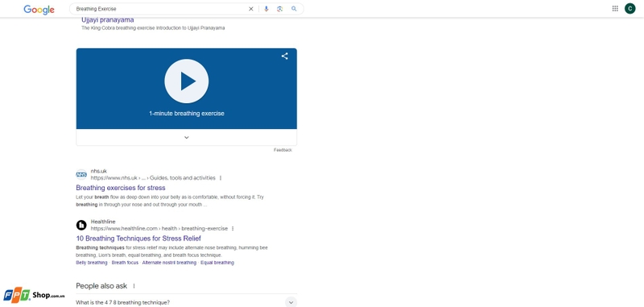The width and height of the screenshot is (644, 307).
Task: Click the Google logo
Action: pyautogui.click(x=39, y=10)
